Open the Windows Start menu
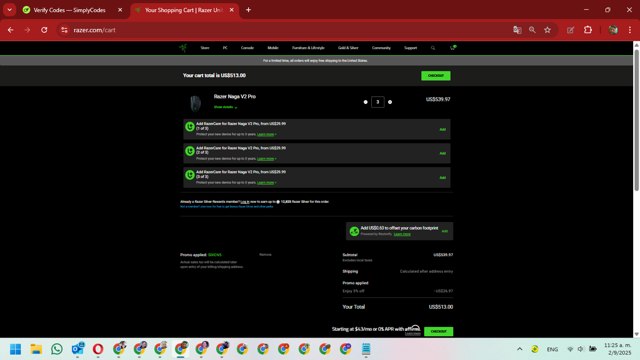The width and height of the screenshot is (640, 360). click(16, 349)
